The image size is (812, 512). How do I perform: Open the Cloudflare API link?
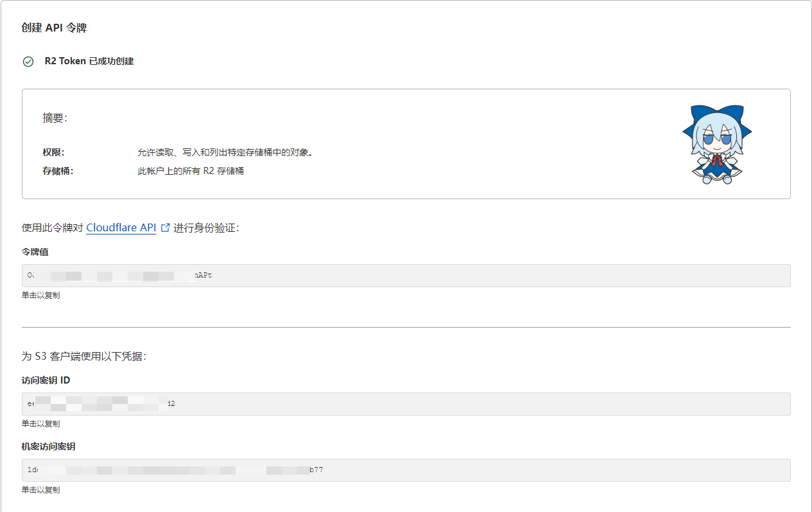click(121, 227)
